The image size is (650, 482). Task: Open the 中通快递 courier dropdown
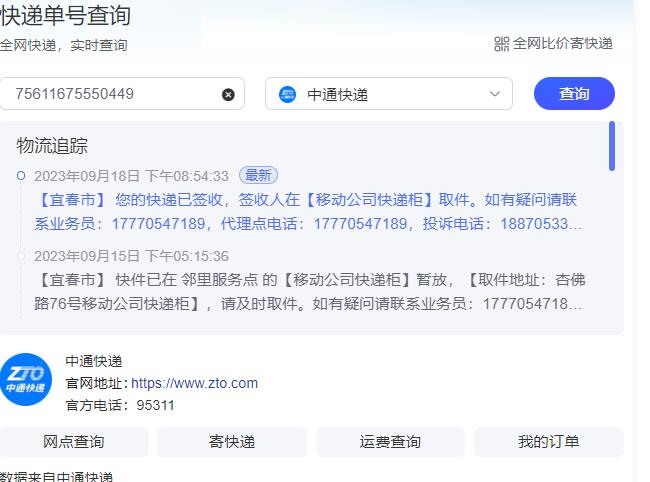pyautogui.click(x=389, y=94)
